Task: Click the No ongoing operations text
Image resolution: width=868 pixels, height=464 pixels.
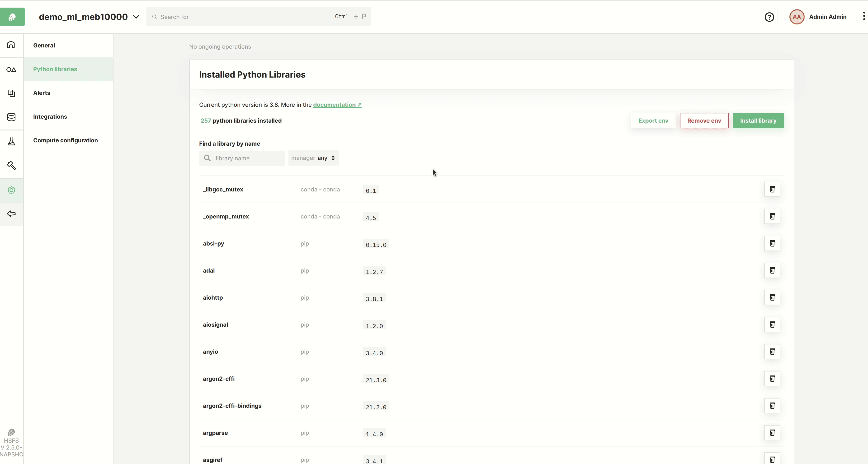Action: pos(220,46)
